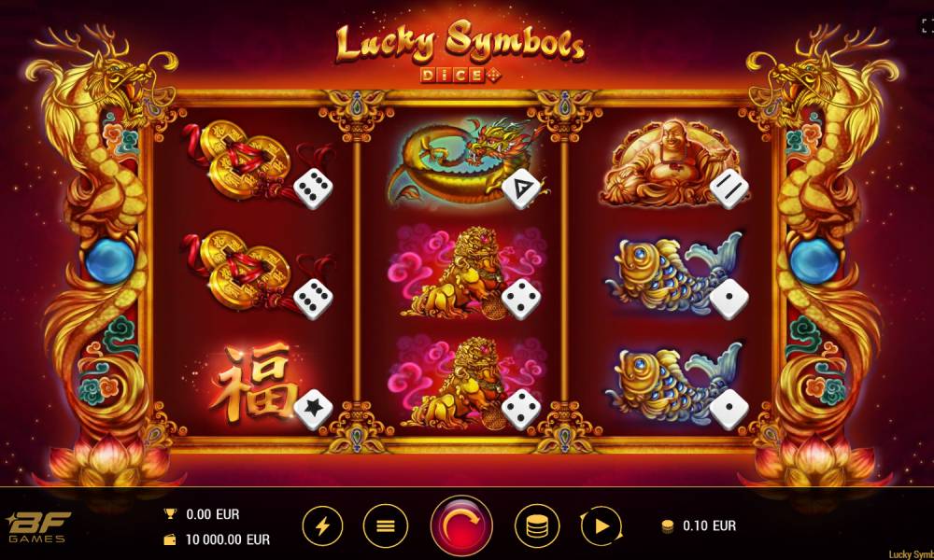
Task: Toggle fullscreen icon in top corner
Action: pyautogui.click(x=927, y=25)
